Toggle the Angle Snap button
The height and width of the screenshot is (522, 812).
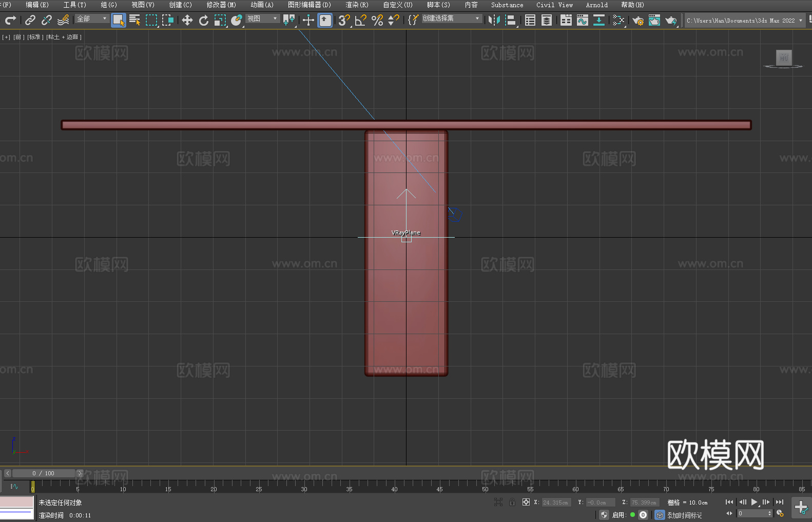[360, 20]
